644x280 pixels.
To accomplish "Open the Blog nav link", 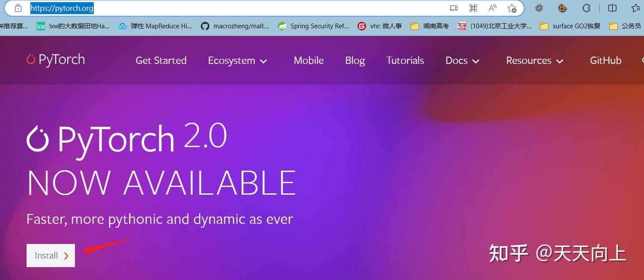I will click(355, 60).
